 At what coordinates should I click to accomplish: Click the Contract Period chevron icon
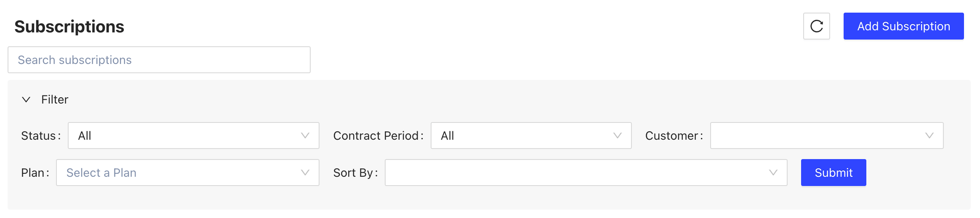pos(617,136)
